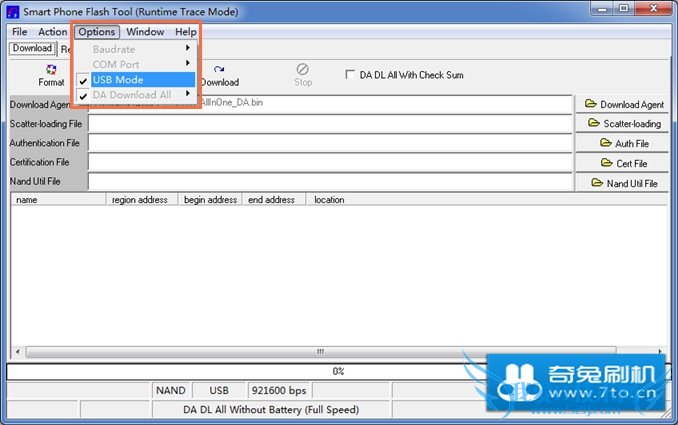This screenshot has width=678, height=425.
Task: Click the Authentication File input field
Action: pyautogui.click(x=330, y=143)
